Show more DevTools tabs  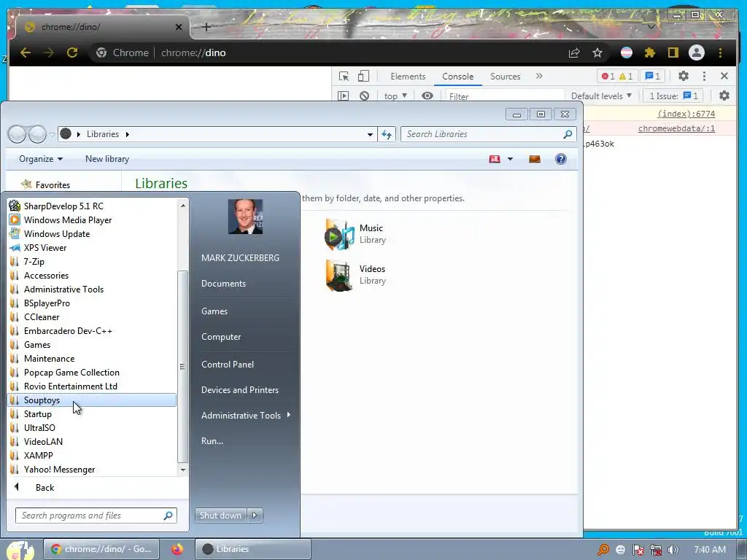coord(539,76)
